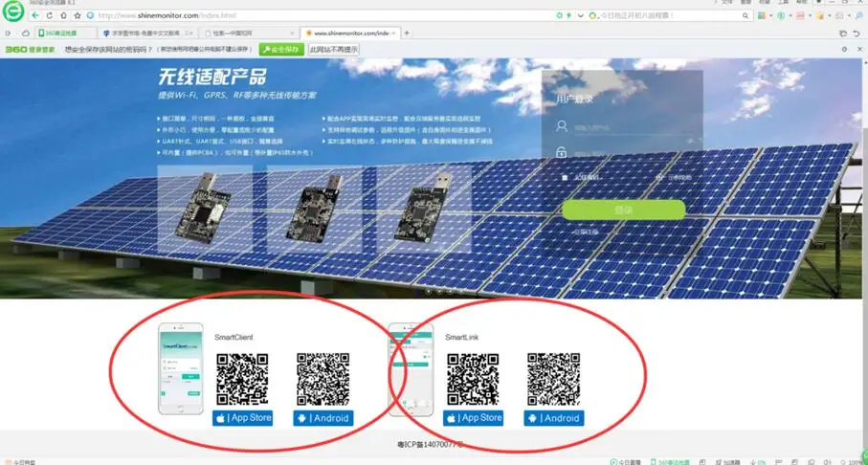Expand the arrow beside the apps grid icon
This screenshot has height=465, width=868.
tap(771, 15)
